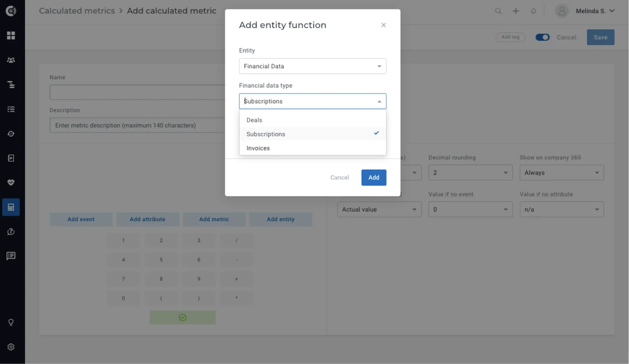
Task: Click keypad number 5 button
Action: point(161,260)
